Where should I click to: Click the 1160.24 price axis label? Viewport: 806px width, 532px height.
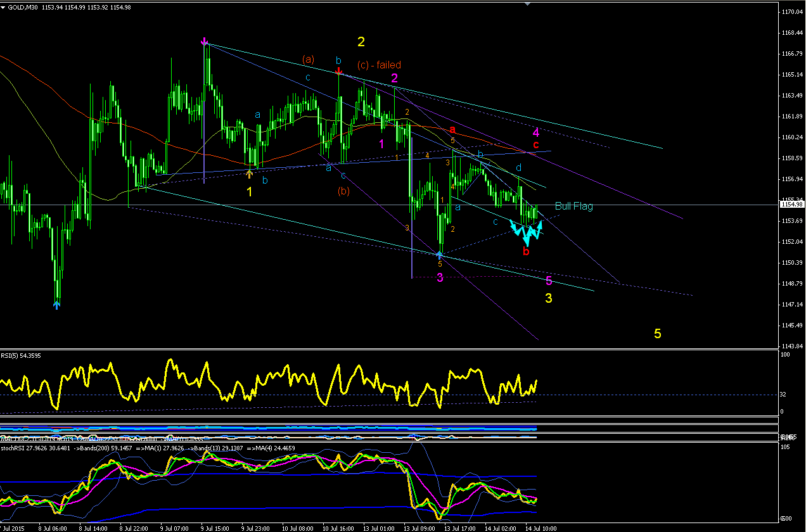[x=791, y=137]
